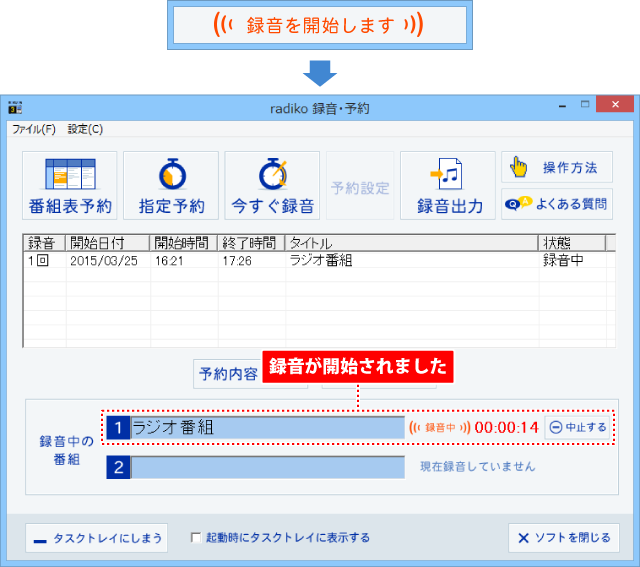Click the slot number 1 badge
This screenshot has width=640, height=567.
tap(118, 427)
